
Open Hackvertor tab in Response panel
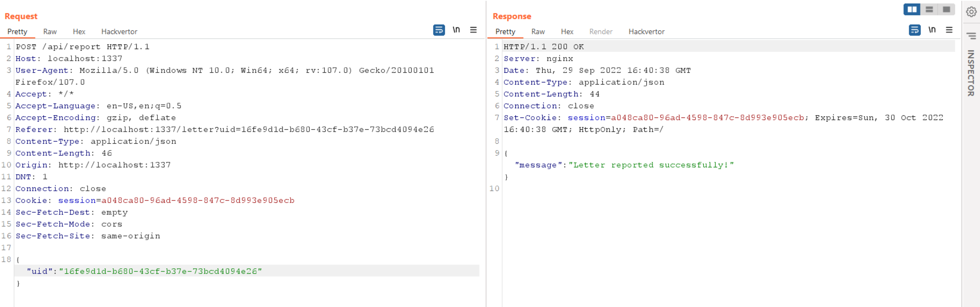point(646,32)
